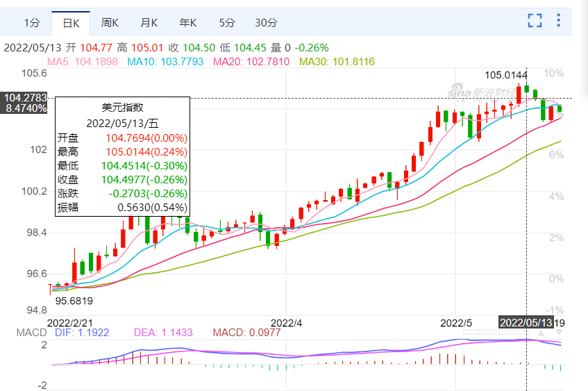The image size is (588, 391).
Task: Click the 2022/5 date axis label
Action: coord(456,323)
